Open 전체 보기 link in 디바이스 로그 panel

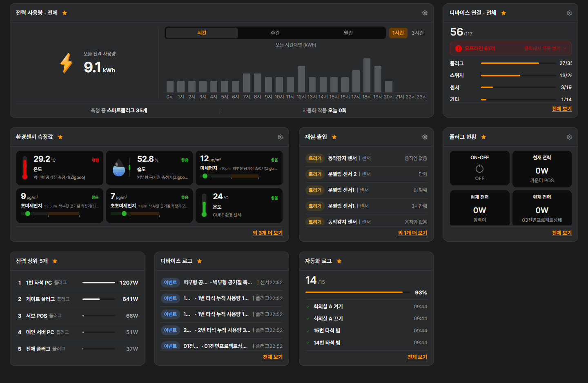[x=273, y=357]
